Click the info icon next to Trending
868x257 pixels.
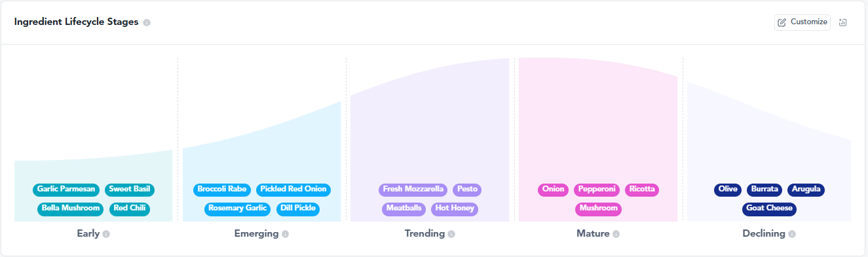click(451, 234)
